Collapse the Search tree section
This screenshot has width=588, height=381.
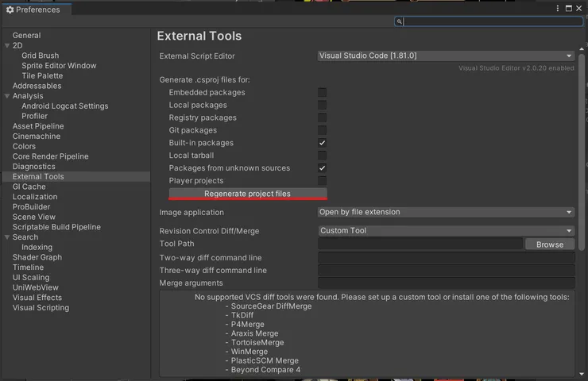(x=7, y=237)
